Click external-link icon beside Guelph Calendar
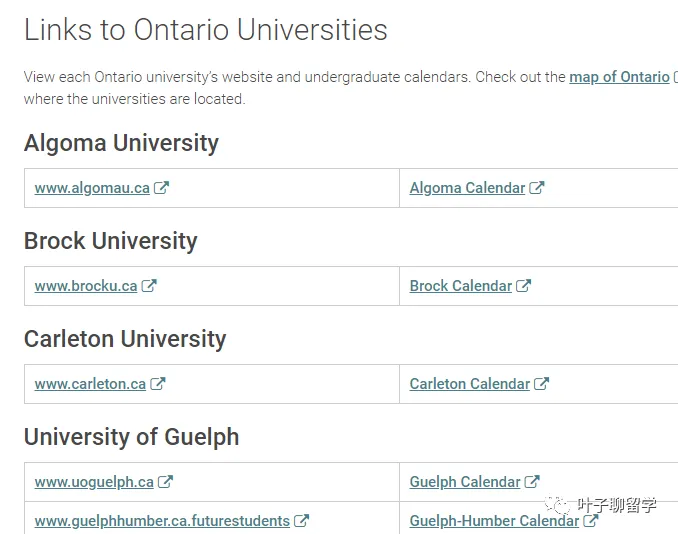678x534 pixels. click(532, 482)
